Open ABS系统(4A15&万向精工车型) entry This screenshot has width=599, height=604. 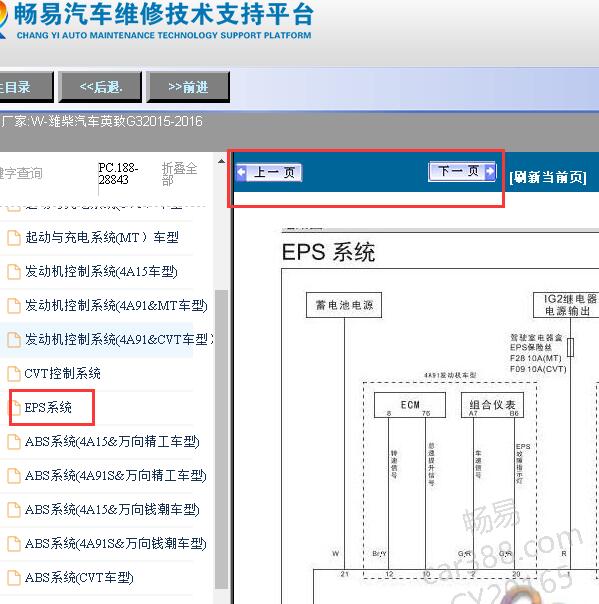click(112, 441)
